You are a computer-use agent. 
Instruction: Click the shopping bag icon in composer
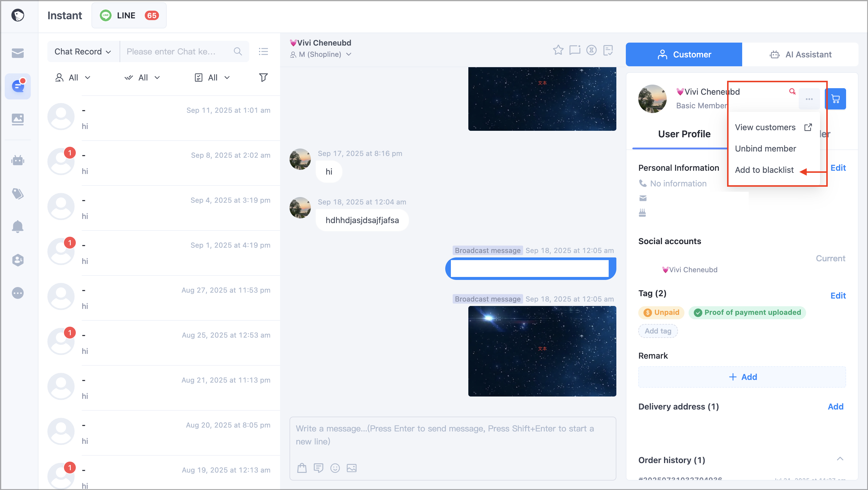coord(302,468)
